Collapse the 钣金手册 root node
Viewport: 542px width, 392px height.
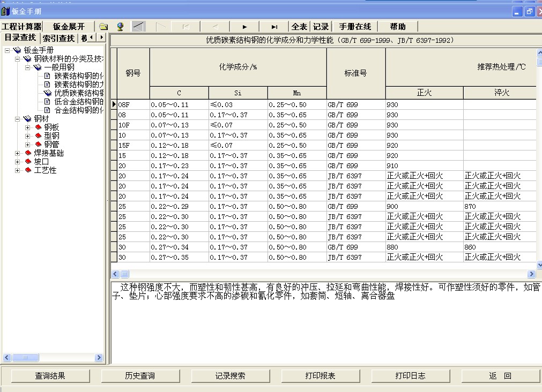click(8, 50)
